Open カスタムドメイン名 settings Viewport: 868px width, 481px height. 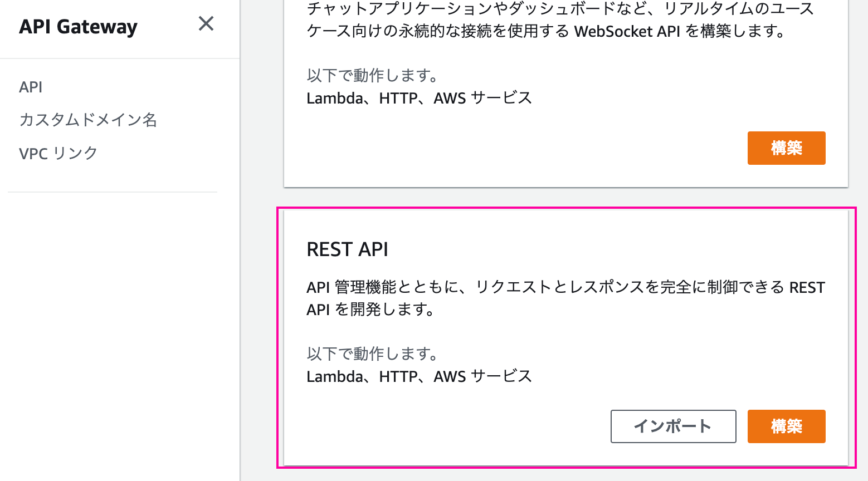88,120
